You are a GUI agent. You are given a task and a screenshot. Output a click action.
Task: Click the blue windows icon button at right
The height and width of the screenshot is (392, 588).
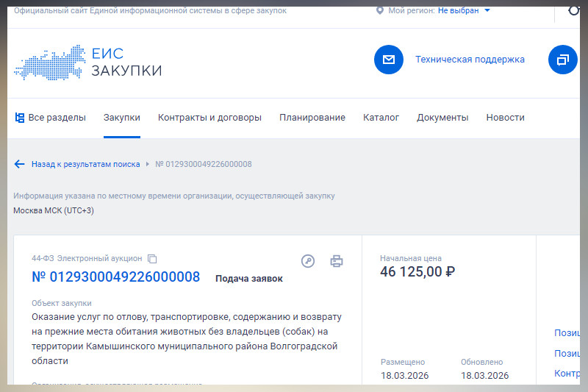coord(563,60)
